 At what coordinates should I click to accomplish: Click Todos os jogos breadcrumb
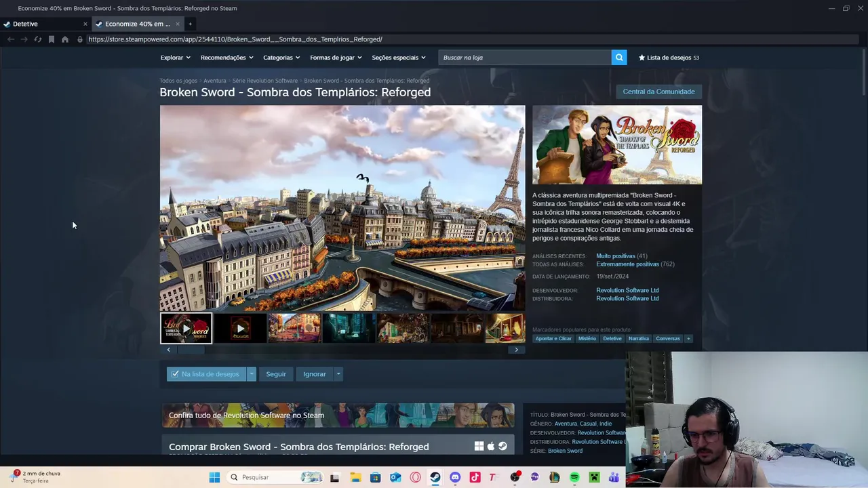pyautogui.click(x=178, y=81)
